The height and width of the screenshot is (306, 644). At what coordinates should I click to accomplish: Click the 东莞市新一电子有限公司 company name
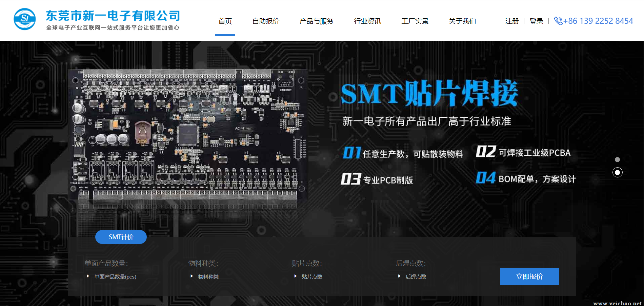pyautogui.click(x=113, y=16)
